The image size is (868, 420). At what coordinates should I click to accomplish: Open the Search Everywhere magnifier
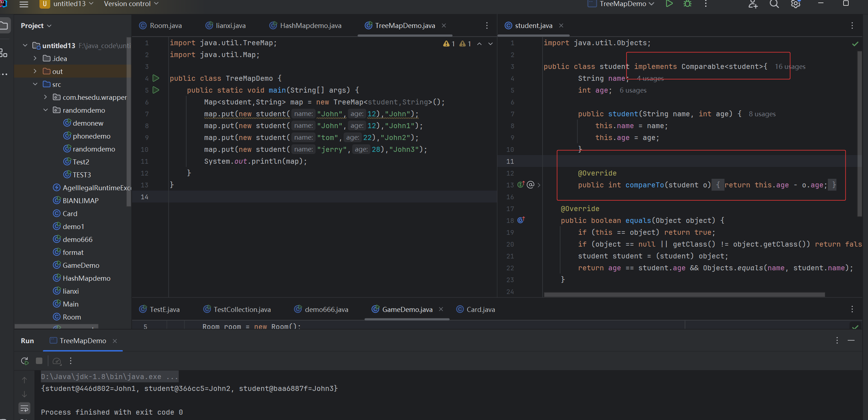click(774, 4)
